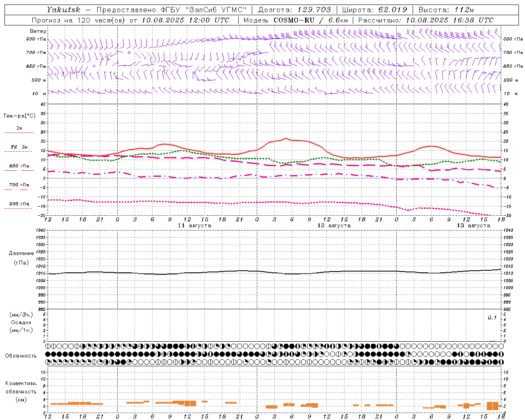Click the Долгота: 129.703 value
Screen dimensions: 525x420
coord(294,10)
